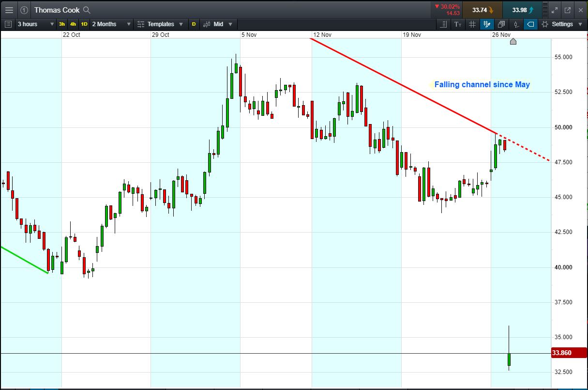Click the 45.000 price axis label
588x390 pixels.
[563, 197]
